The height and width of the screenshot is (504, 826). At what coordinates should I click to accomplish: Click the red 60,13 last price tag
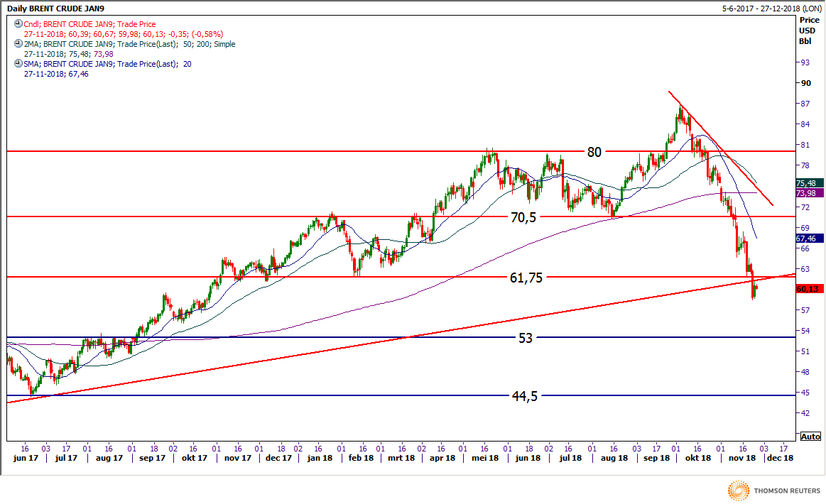[809, 289]
